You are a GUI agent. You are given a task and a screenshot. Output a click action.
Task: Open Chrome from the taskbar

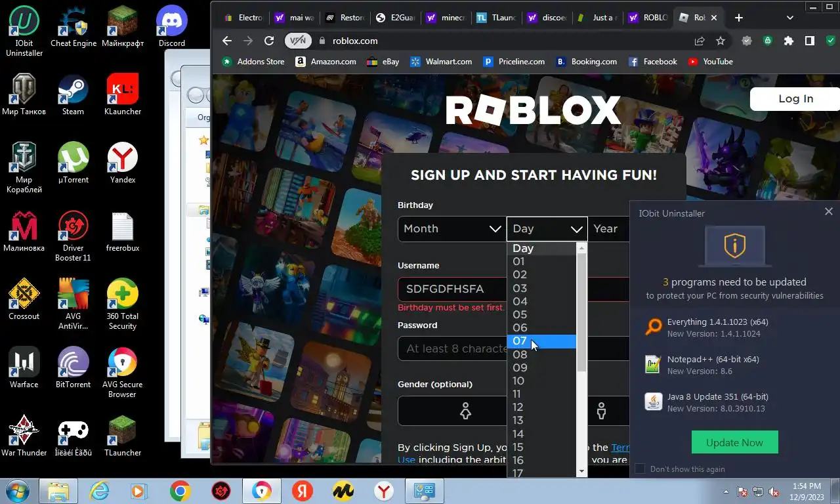180,491
